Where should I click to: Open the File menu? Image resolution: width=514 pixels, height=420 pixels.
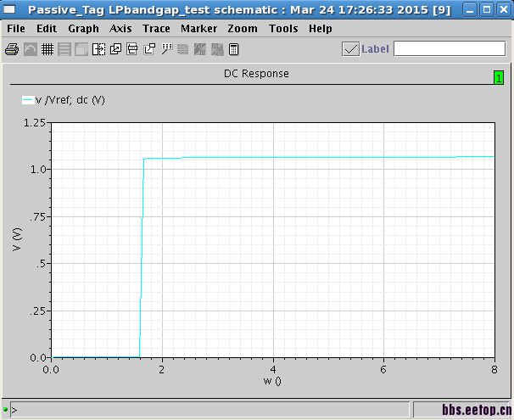(x=16, y=29)
